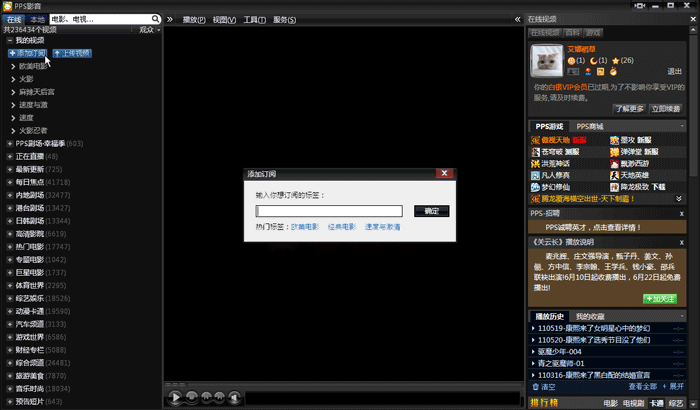Click the 了解更多 button
The width and height of the screenshot is (700, 410).
(x=629, y=109)
